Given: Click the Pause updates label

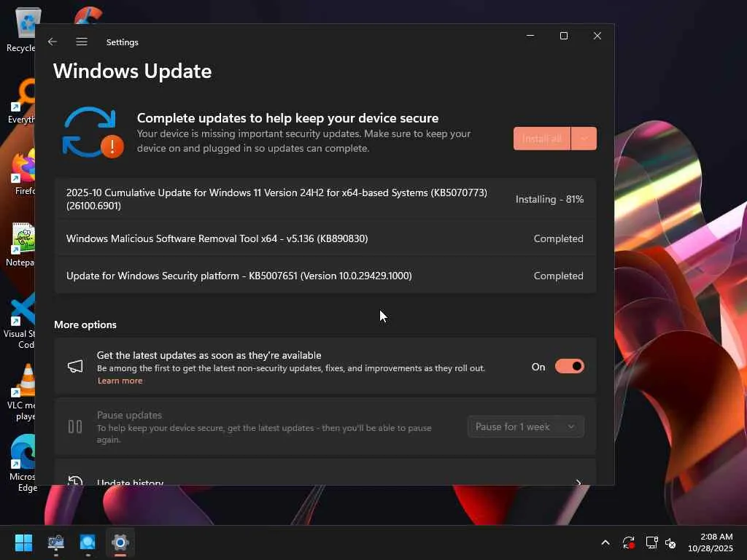Looking at the screenshot, I should click(x=130, y=415).
